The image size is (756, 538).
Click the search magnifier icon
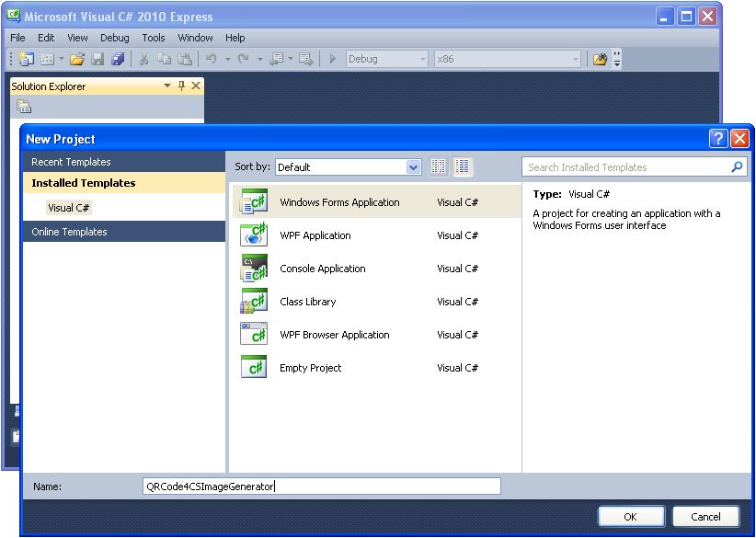coord(737,166)
